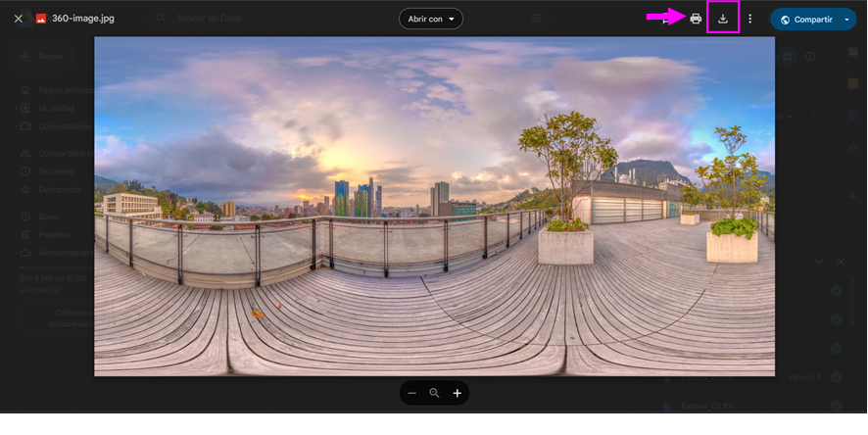868x435 pixels.
Task: Print the image using the printer icon
Action: (696, 19)
